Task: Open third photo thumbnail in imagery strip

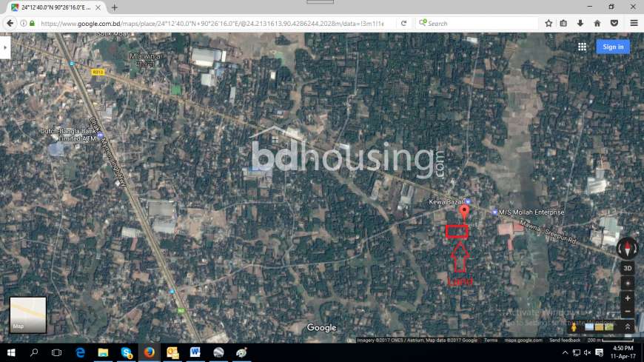Action: point(609,327)
